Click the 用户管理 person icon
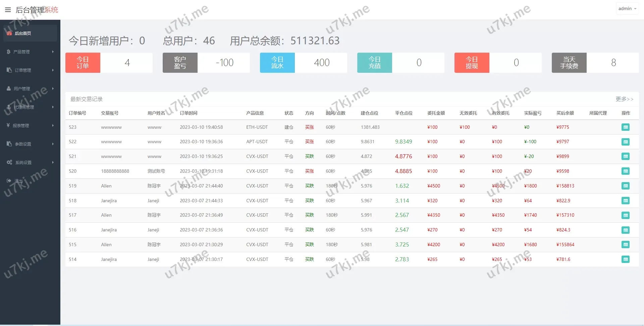The image size is (644, 326). (x=9, y=89)
